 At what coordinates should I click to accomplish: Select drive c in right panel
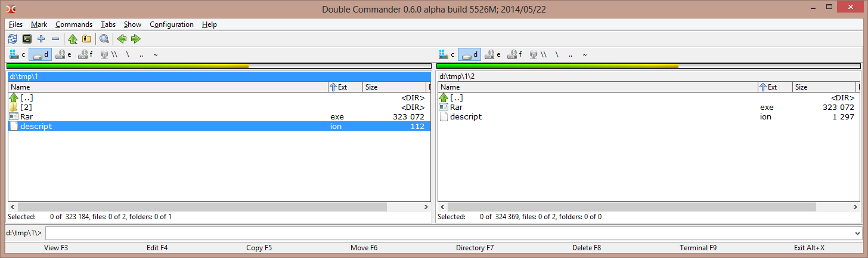447,54
